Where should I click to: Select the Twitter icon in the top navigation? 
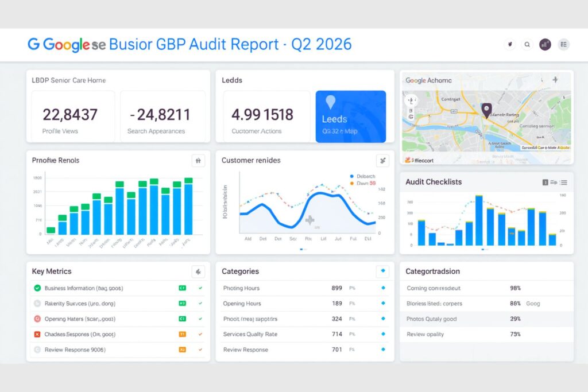[x=510, y=44]
